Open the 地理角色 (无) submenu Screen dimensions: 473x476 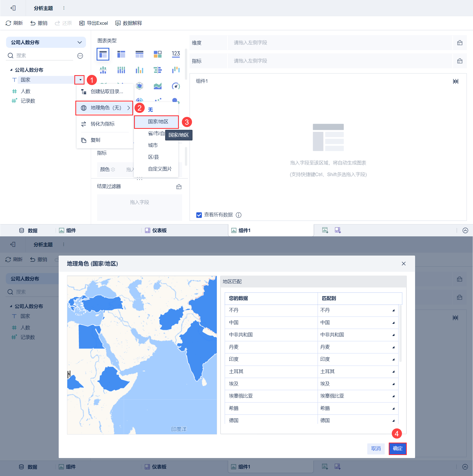(104, 108)
